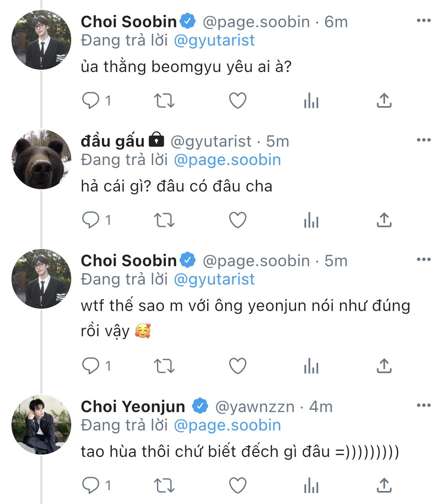
Task: Open more options on Choi Yeonjun's tweet
Action: pos(423,406)
